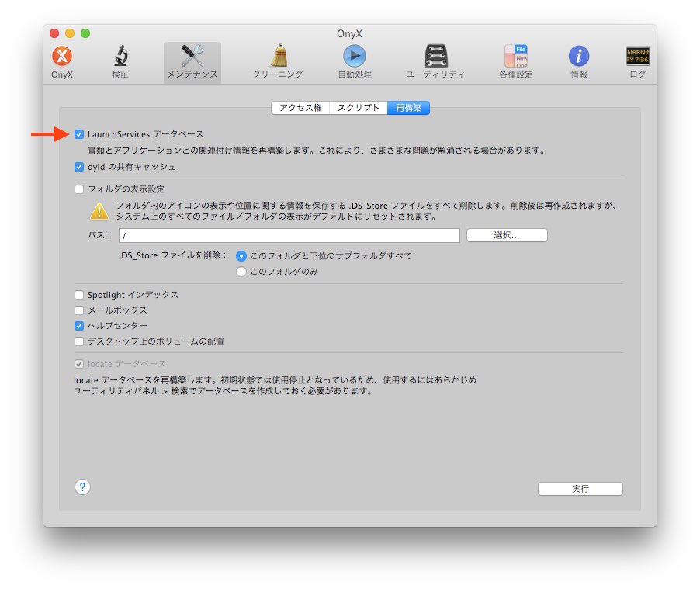This screenshot has height=589, width=700.
Task: Click the OnyX window title text
Action: point(349,34)
